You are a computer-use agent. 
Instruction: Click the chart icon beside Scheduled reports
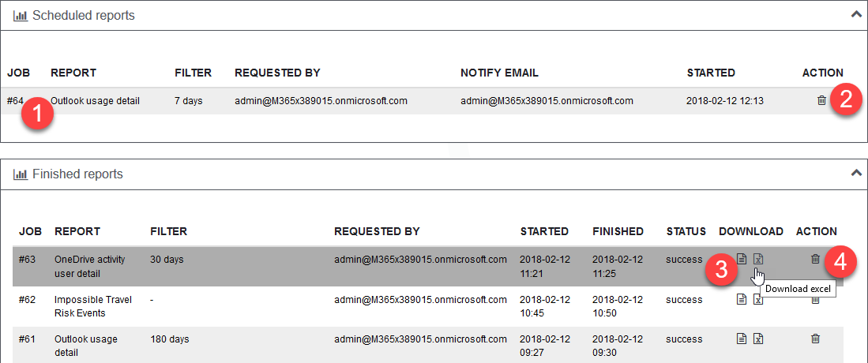[x=21, y=16]
